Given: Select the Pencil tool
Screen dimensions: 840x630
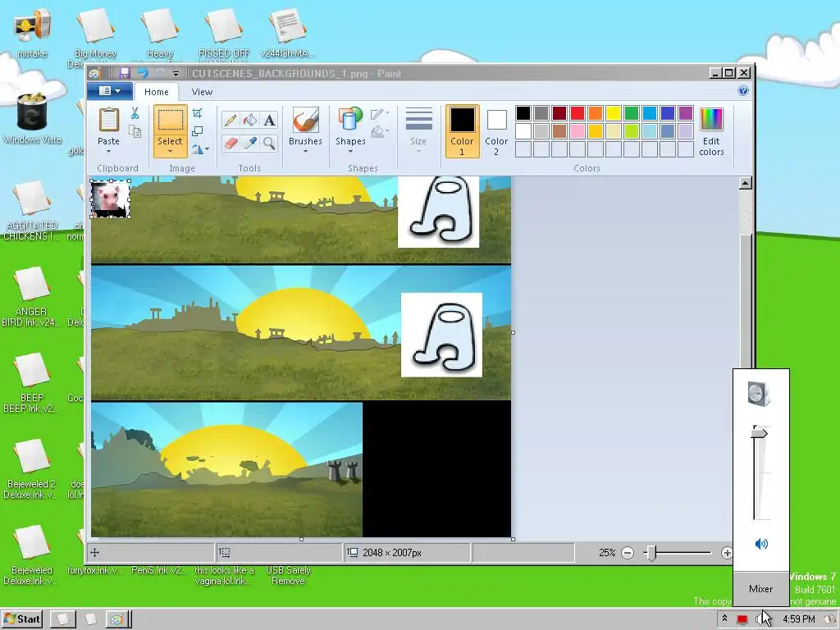Looking at the screenshot, I should (x=231, y=120).
